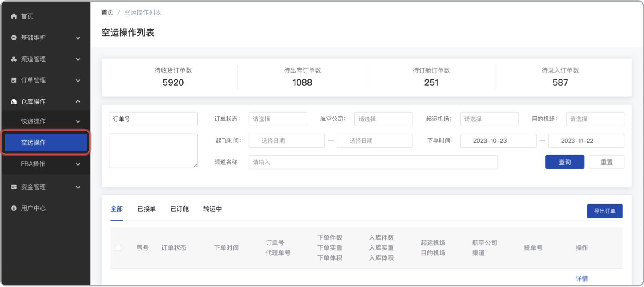Open the 航空公司 selection dropdown
Image resolution: width=644 pixels, height=287 pixels.
coord(384,119)
